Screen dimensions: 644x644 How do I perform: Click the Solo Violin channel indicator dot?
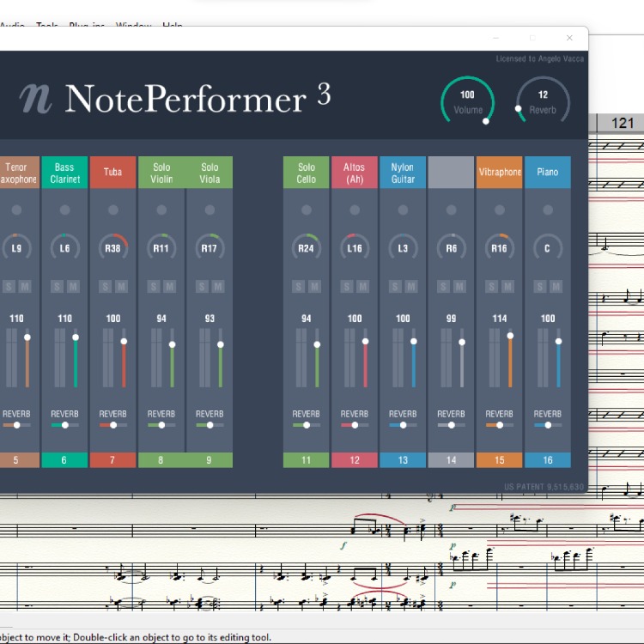pos(161,210)
